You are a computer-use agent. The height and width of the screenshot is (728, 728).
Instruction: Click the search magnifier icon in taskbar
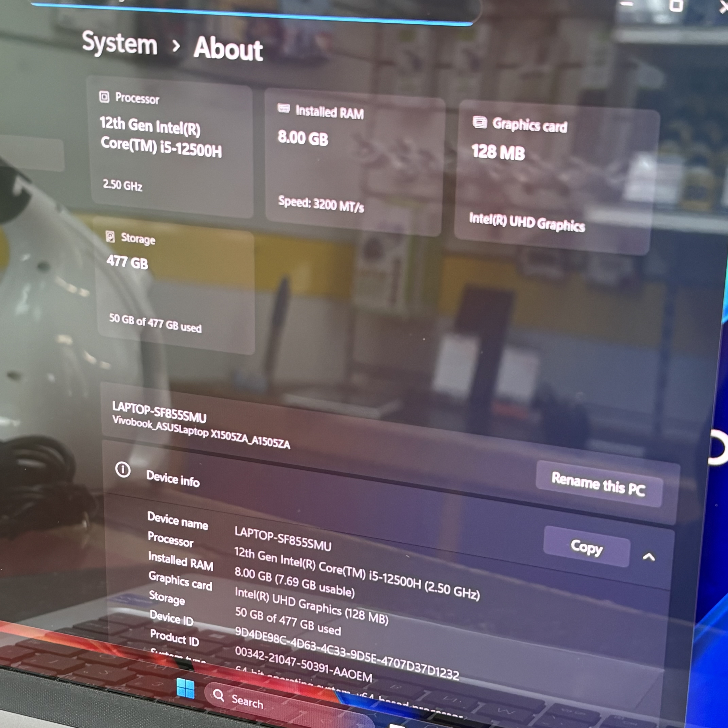tap(218, 695)
